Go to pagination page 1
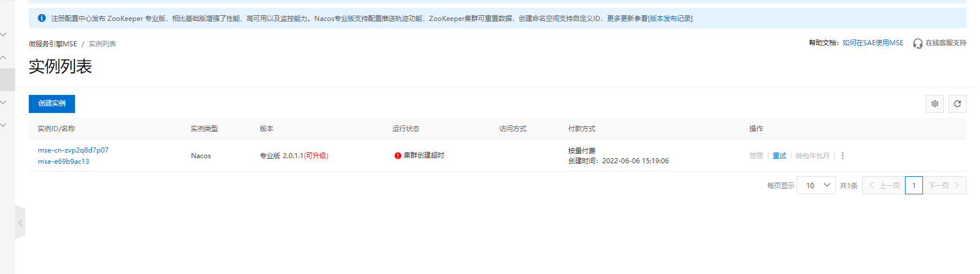The width and height of the screenshot is (980, 274). 914,185
